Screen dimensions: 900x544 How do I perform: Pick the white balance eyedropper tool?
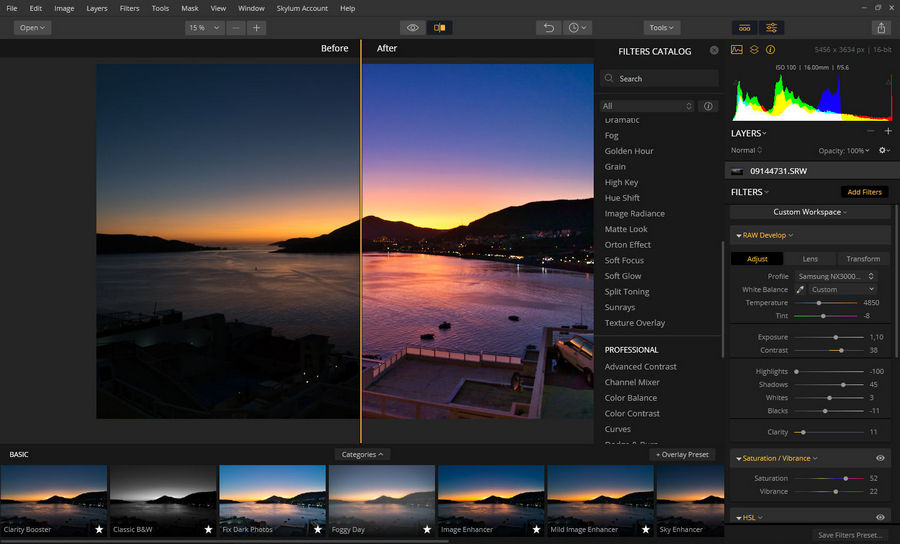click(x=800, y=289)
